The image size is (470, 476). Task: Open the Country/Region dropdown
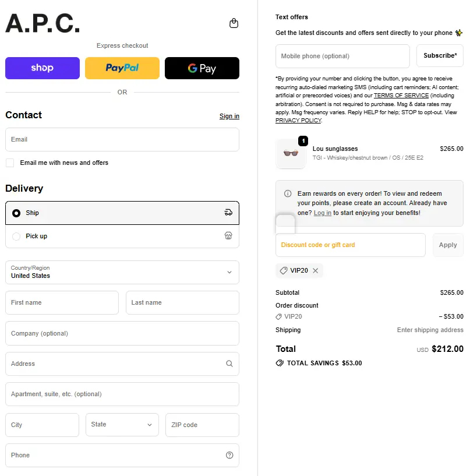click(122, 272)
